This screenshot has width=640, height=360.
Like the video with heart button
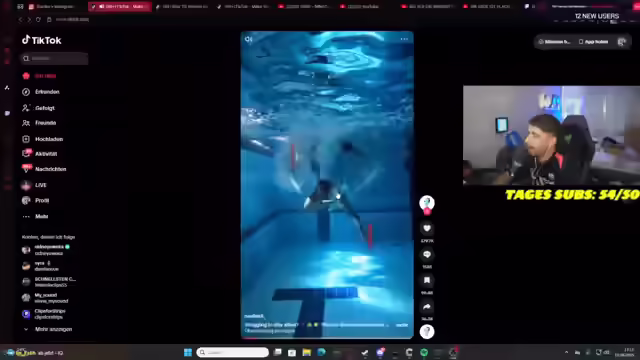coord(427,228)
